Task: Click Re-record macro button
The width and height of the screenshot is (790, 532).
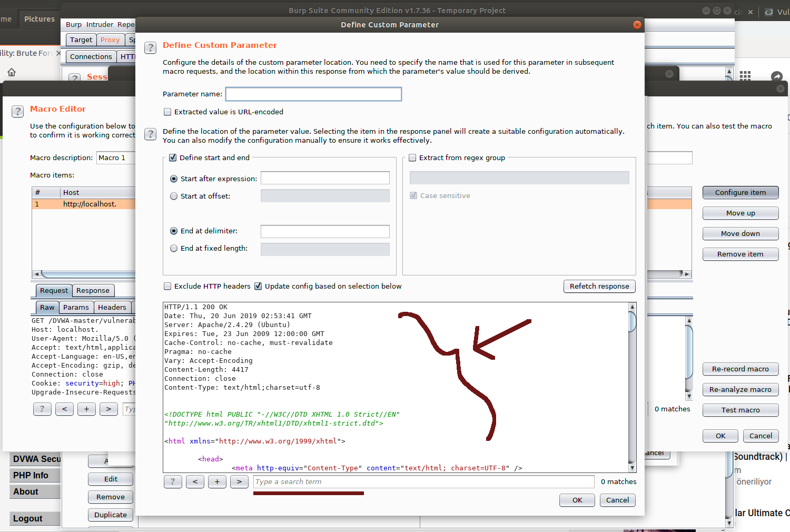Action: 740,369
